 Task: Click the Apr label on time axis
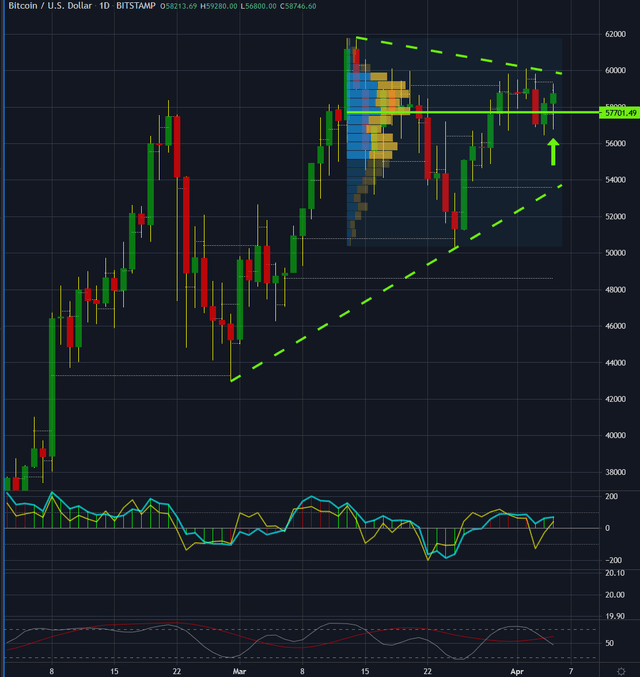(x=517, y=671)
